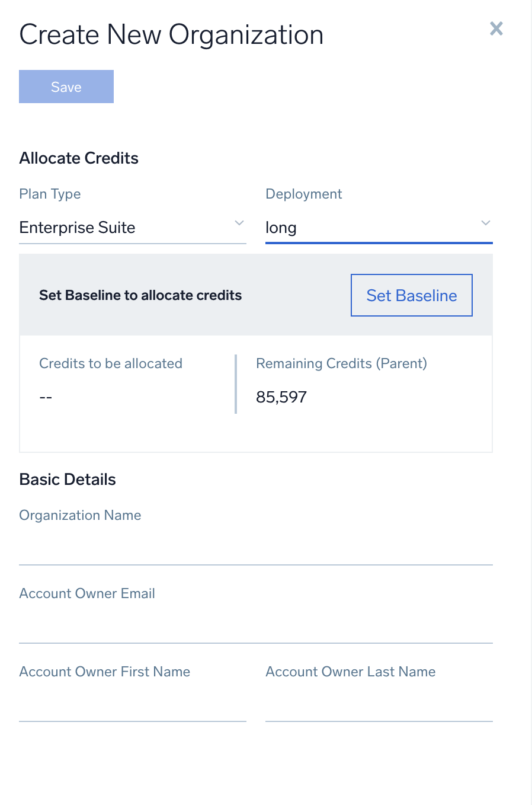Click the Remaining Credits value 85,597
The image size is (532, 805).
coord(281,397)
